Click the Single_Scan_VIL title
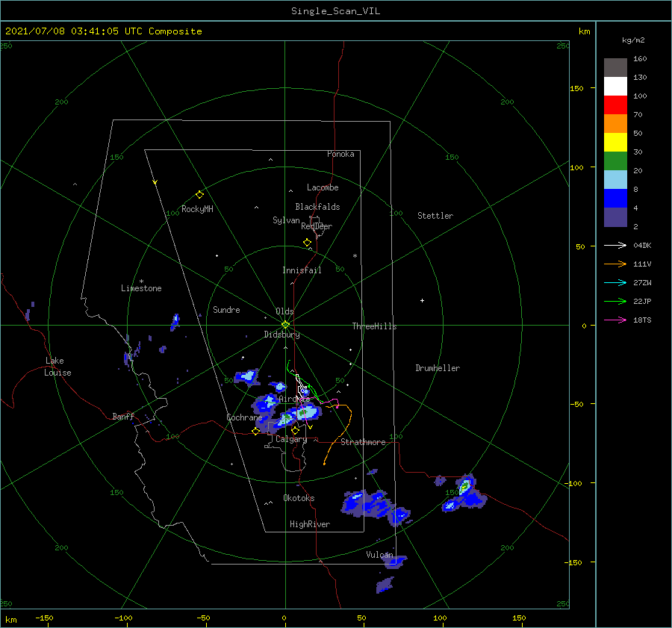The image size is (672, 628). point(335,11)
